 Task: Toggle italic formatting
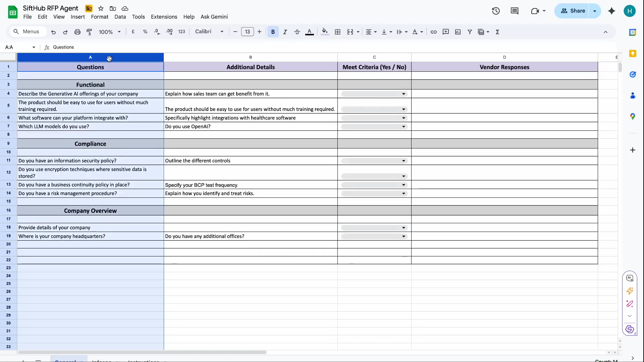pos(285,32)
